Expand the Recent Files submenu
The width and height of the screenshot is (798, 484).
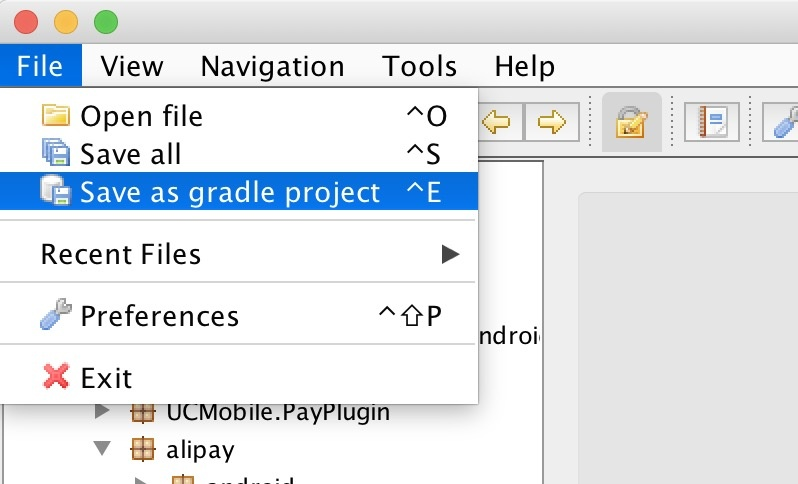[x=239, y=253]
